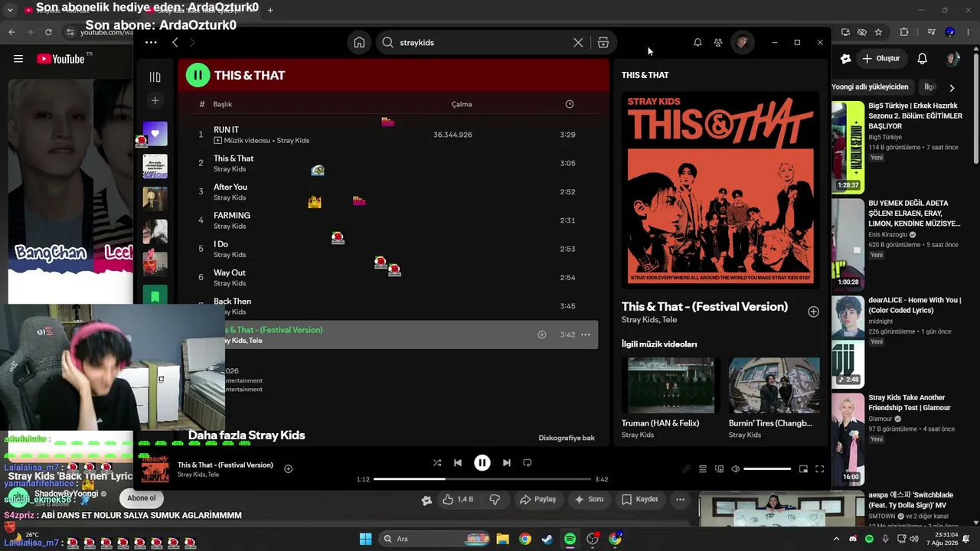Play the 'This & That' track row
The image size is (980, 551).
[392, 163]
